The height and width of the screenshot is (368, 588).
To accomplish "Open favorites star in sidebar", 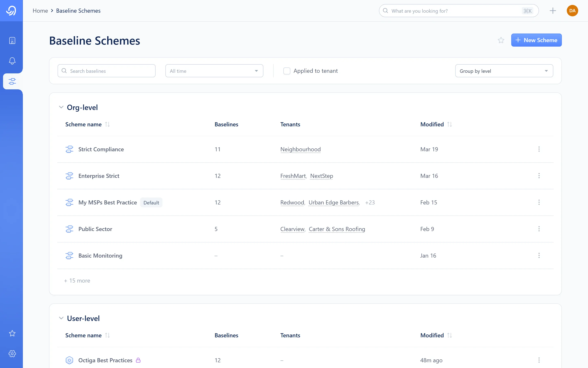I will tap(12, 333).
